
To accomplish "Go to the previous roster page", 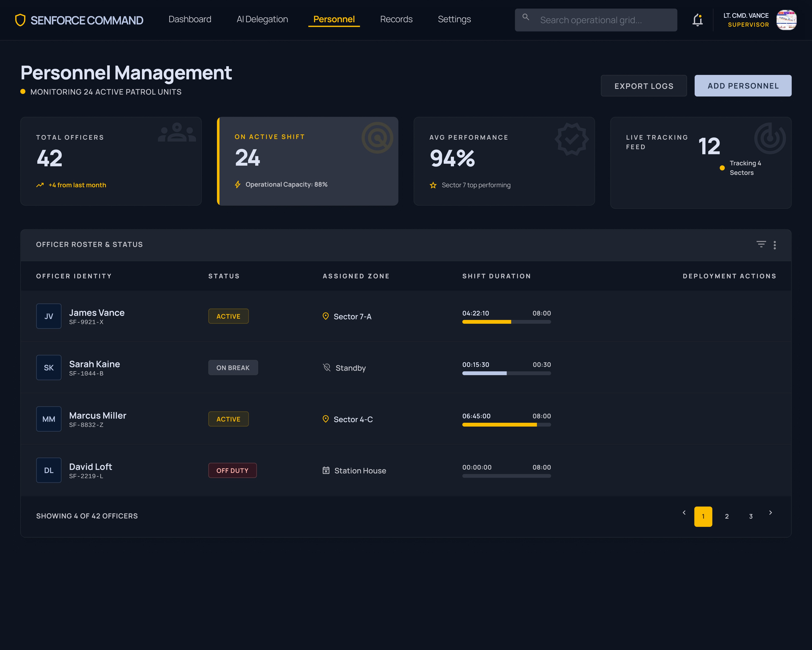I will [x=684, y=512].
